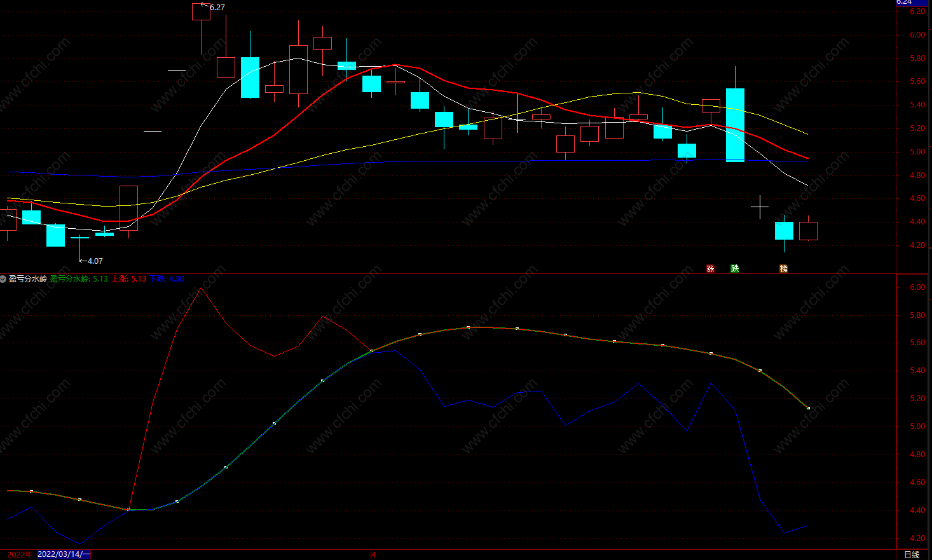Open the indicator settings icon beside 盈亏分水岭

click(x=3, y=279)
